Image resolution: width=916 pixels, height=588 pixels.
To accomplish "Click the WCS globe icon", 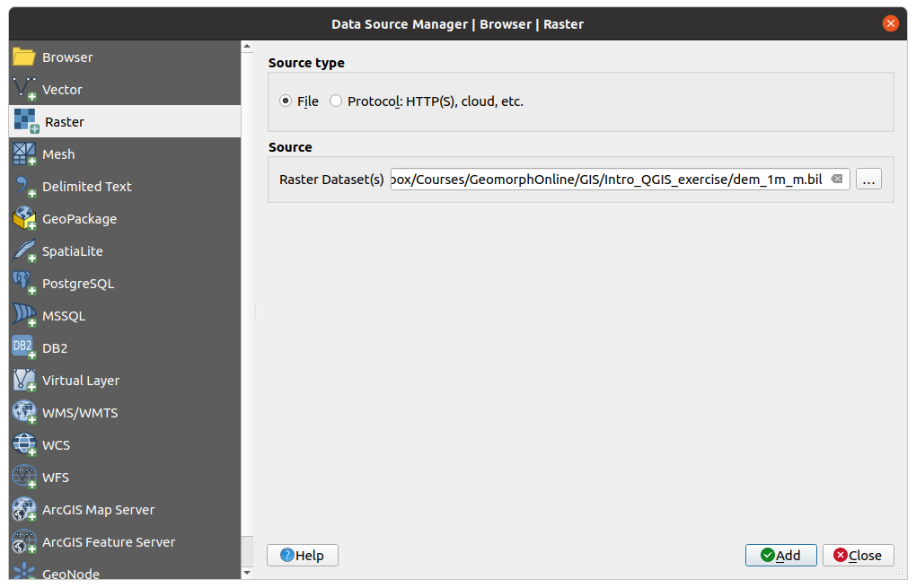I will (x=24, y=445).
